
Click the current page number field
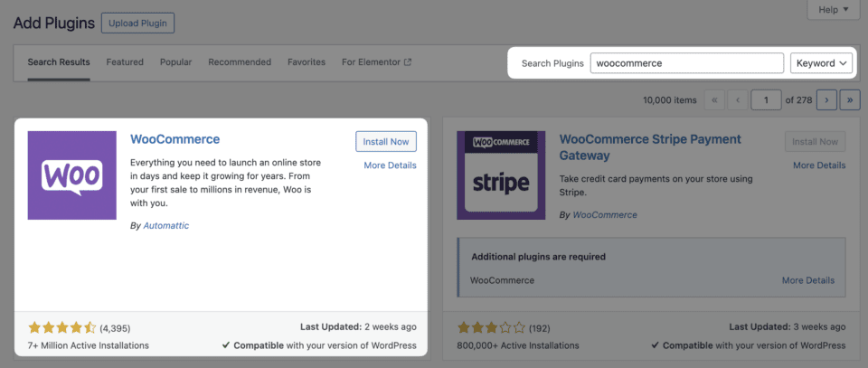767,99
